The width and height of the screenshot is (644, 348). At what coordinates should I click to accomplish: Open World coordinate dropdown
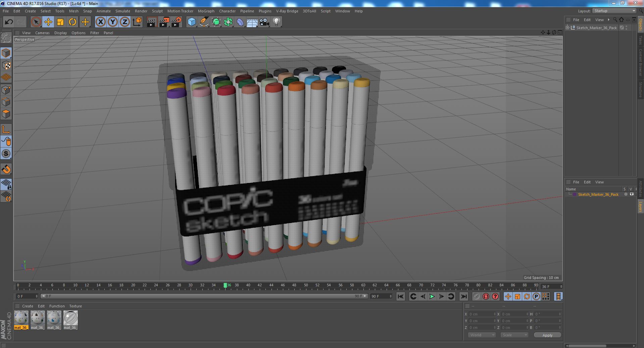(x=482, y=335)
